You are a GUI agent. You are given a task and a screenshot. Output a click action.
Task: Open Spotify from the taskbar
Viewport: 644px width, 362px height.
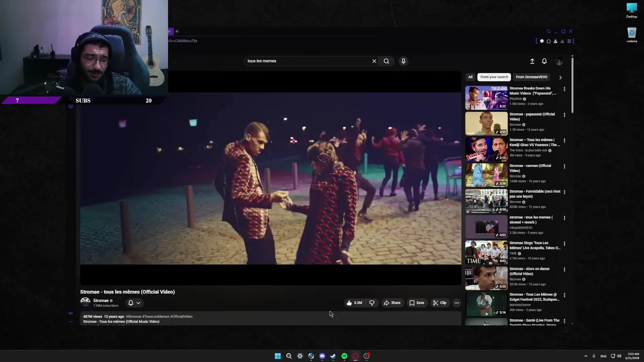344,356
